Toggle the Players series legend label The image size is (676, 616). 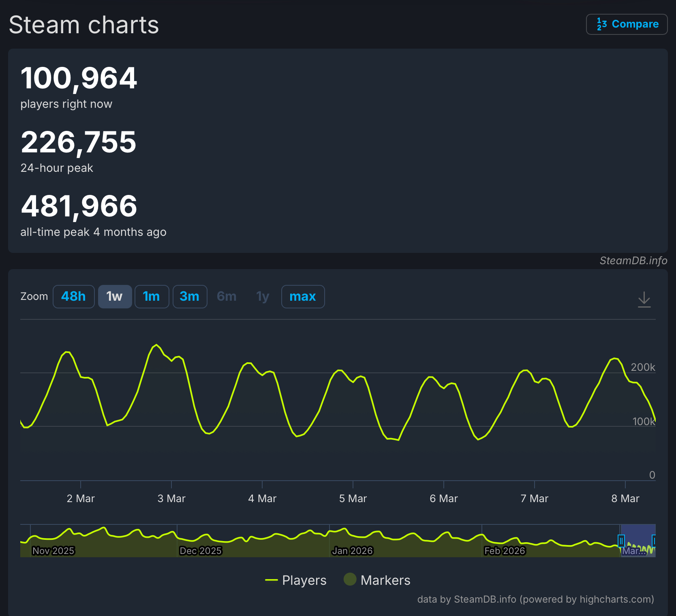point(304,580)
